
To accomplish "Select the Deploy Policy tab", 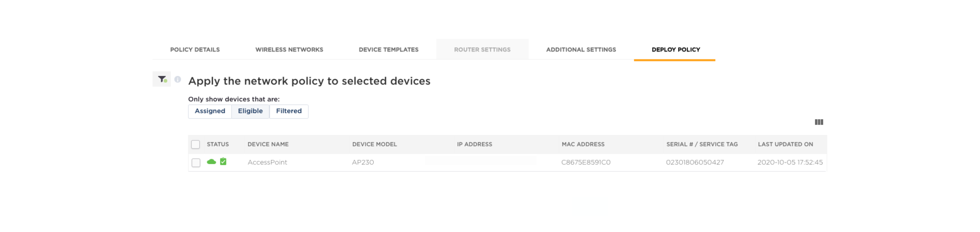I will [x=675, y=49].
